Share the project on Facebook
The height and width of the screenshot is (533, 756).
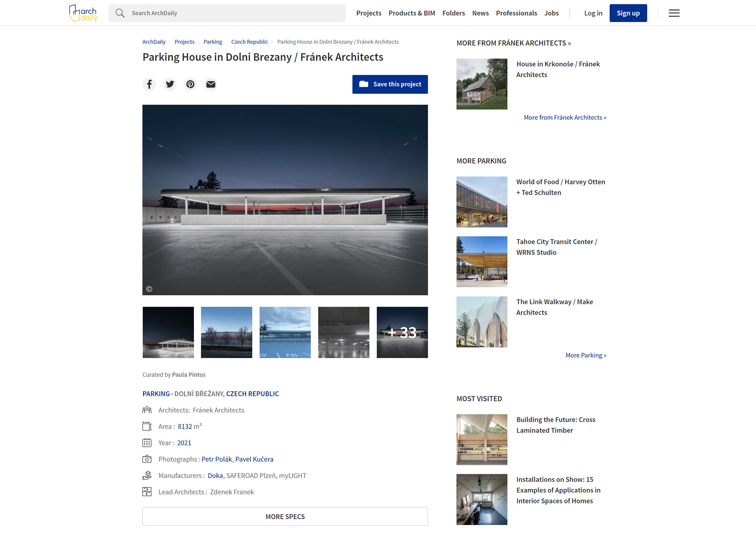point(149,84)
